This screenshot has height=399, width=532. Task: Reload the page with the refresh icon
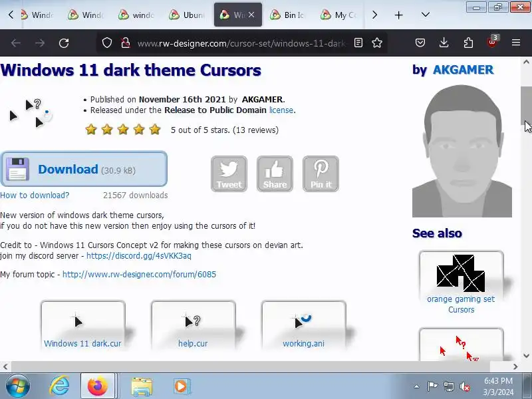[64, 43]
